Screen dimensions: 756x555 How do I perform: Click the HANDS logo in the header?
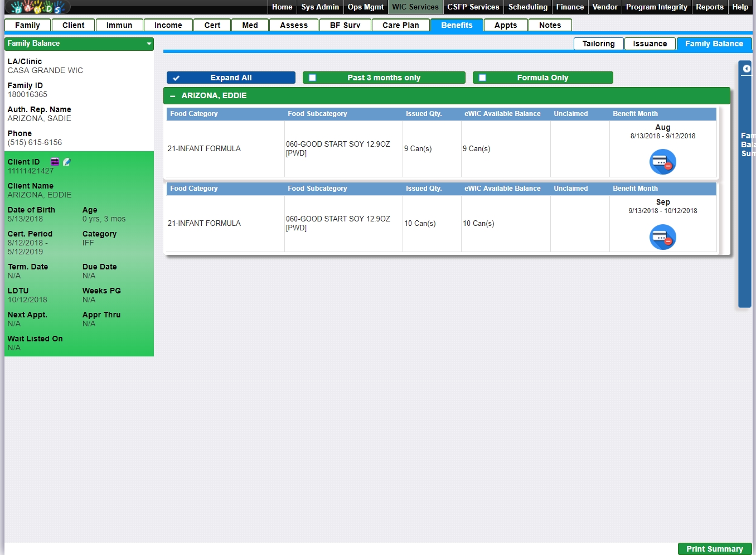[x=37, y=7]
